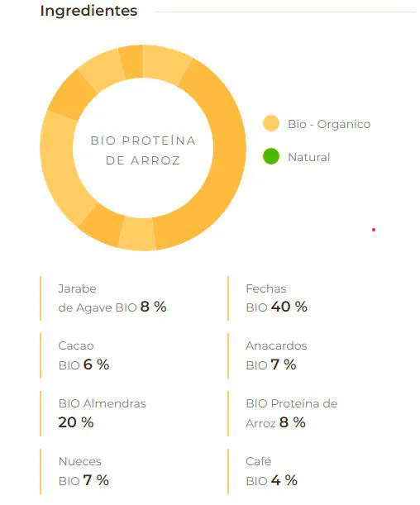Select the Bio - Orgánico legend label
Screen dimensions: 420x505
[x=329, y=124]
